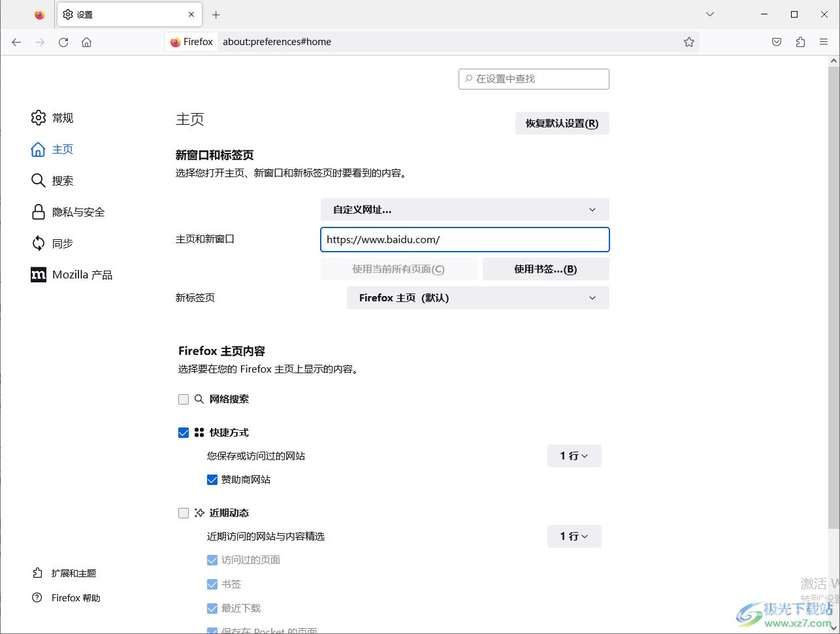
Task: Open 扩展和主题 link
Action: click(65, 573)
